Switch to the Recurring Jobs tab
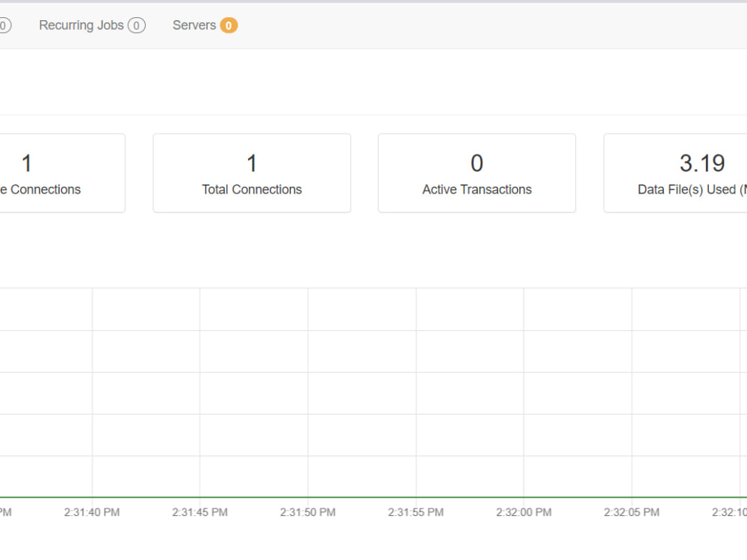The width and height of the screenshot is (747, 560). [82, 25]
